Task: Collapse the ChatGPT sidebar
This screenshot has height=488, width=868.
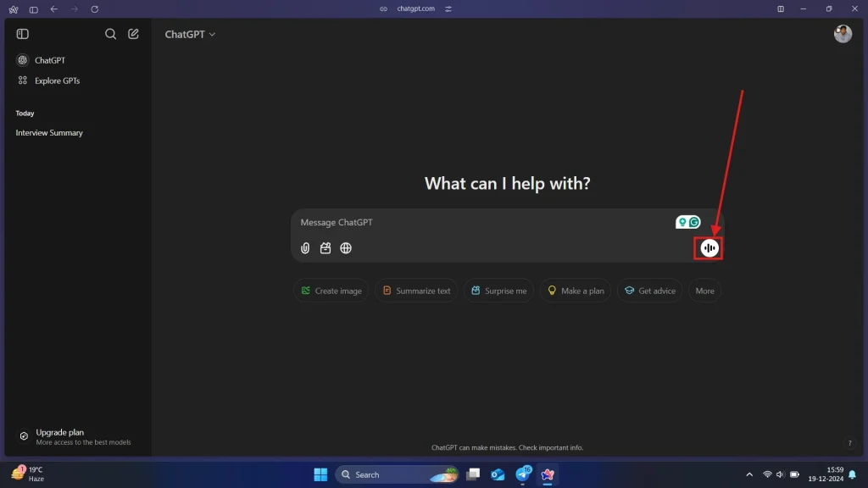Action: click(x=23, y=34)
